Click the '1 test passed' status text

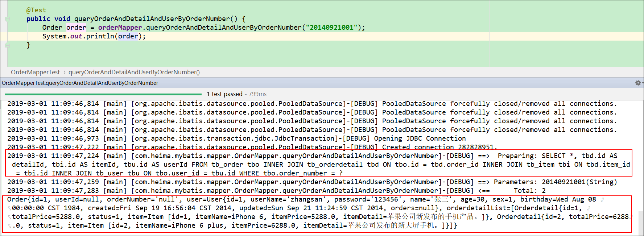click(224, 94)
